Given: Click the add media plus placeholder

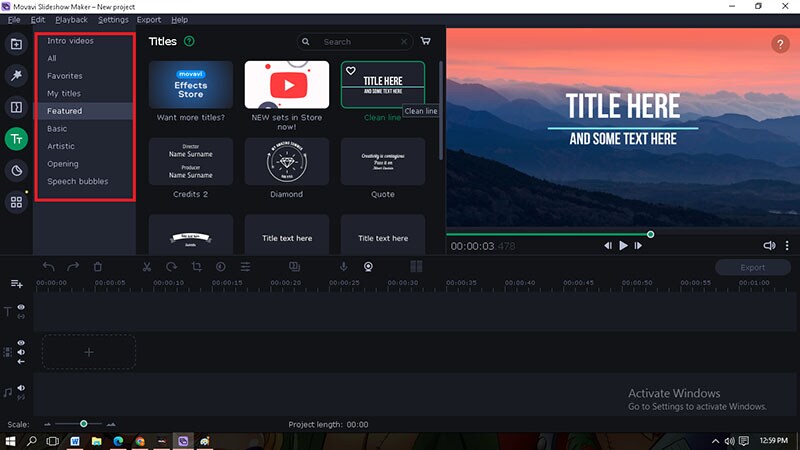Looking at the screenshot, I should 89,352.
